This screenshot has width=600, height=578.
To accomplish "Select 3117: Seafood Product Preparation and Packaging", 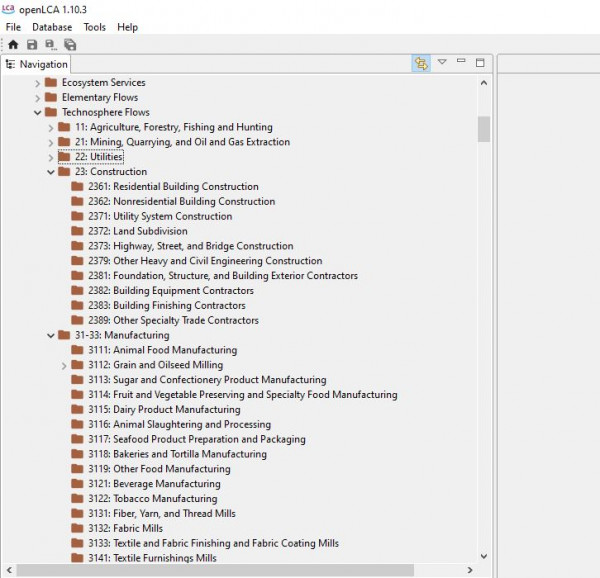I will pos(197,440).
